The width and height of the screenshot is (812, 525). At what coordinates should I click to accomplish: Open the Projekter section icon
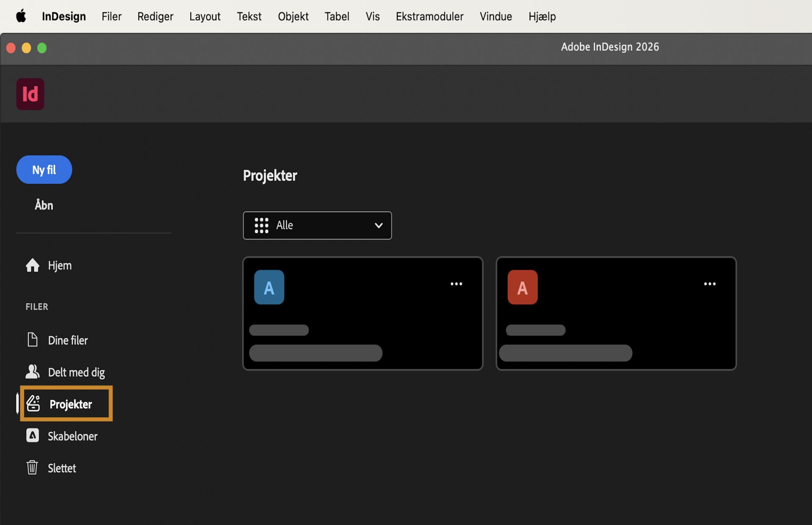[33, 404]
